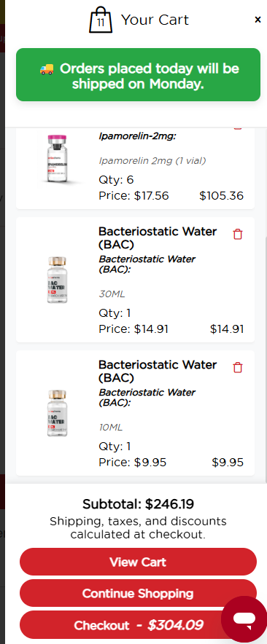Click the cart list scrollbar
The image size is (267, 644).
(265, 361)
